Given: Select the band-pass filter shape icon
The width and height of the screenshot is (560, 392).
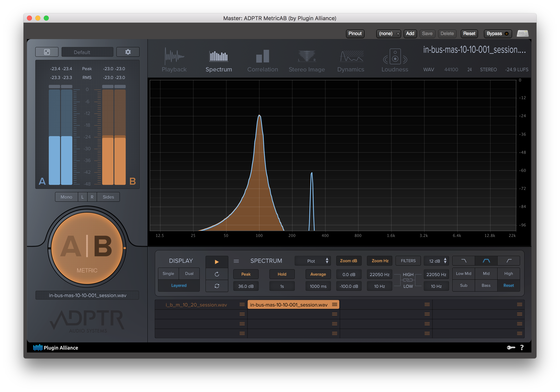Looking at the screenshot, I should [486, 261].
